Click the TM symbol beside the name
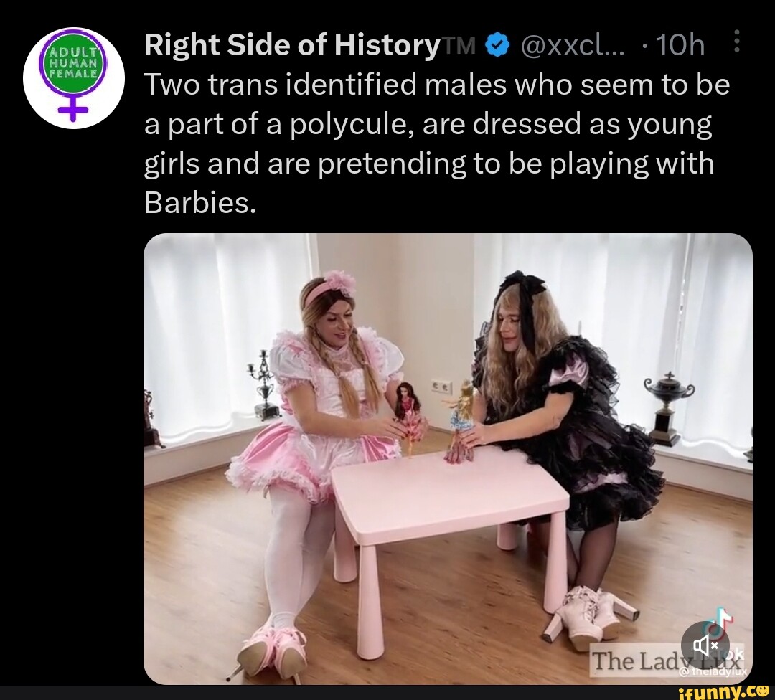Viewport: 775px width, 700px height. click(459, 47)
